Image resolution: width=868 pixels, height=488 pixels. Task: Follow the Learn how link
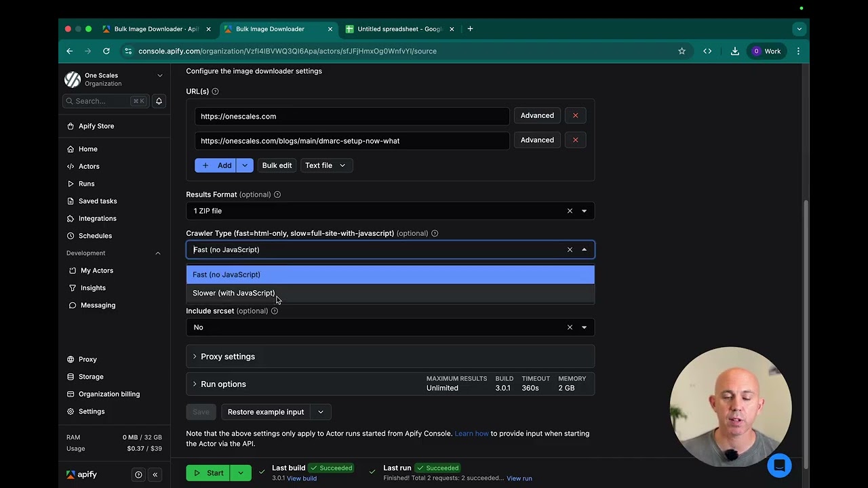pos(471,434)
